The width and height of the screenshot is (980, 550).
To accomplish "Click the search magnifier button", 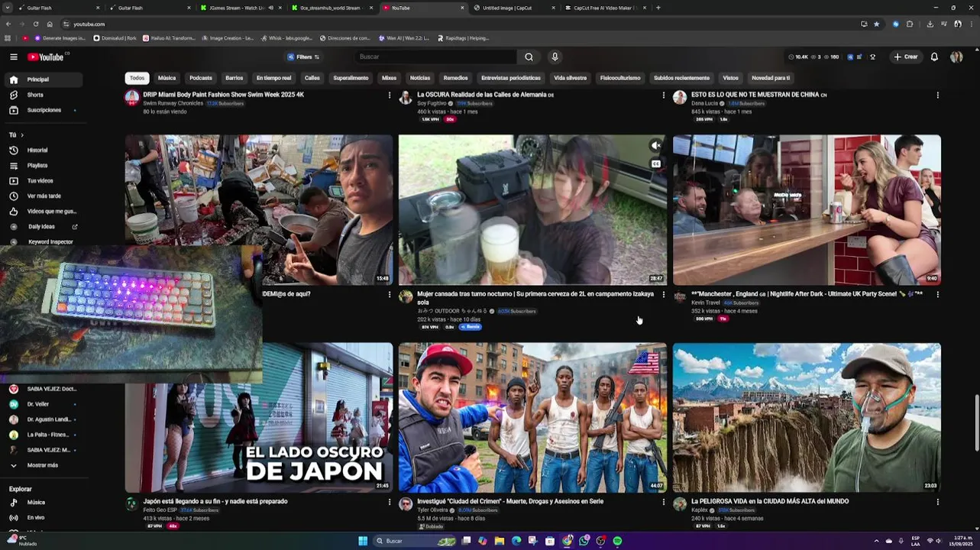I will pos(529,57).
